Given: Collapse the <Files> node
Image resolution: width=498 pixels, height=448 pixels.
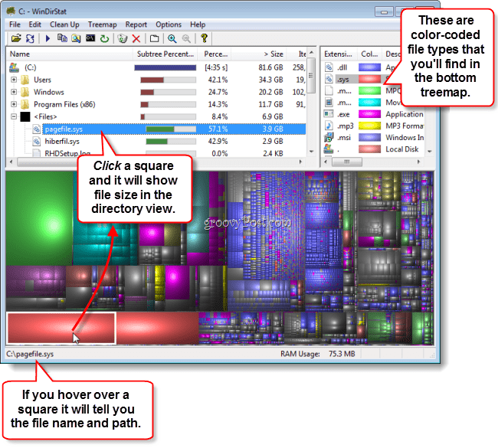Looking at the screenshot, I should (x=14, y=116).
